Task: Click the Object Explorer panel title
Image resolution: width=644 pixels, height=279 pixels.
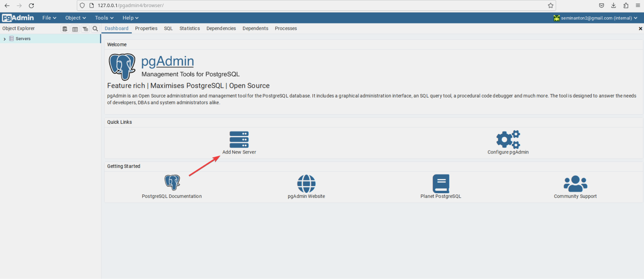Action: click(x=18, y=28)
